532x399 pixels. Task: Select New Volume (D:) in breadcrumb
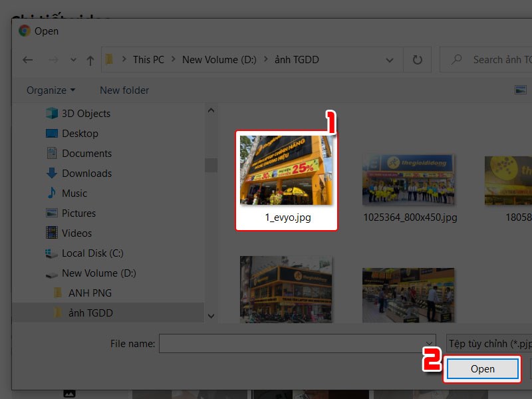pyautogui.click(x=219, y=60)
